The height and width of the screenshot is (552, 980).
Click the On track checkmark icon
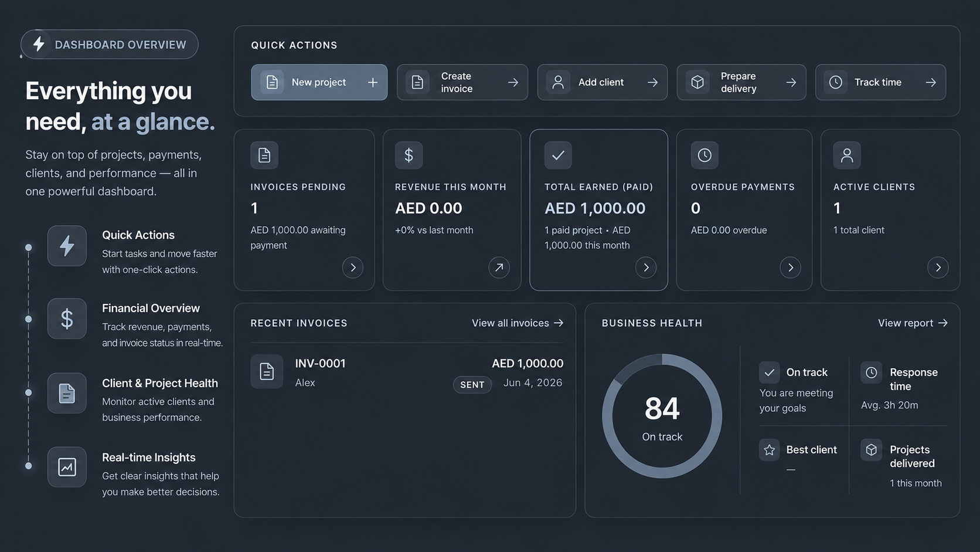point(770,372)
